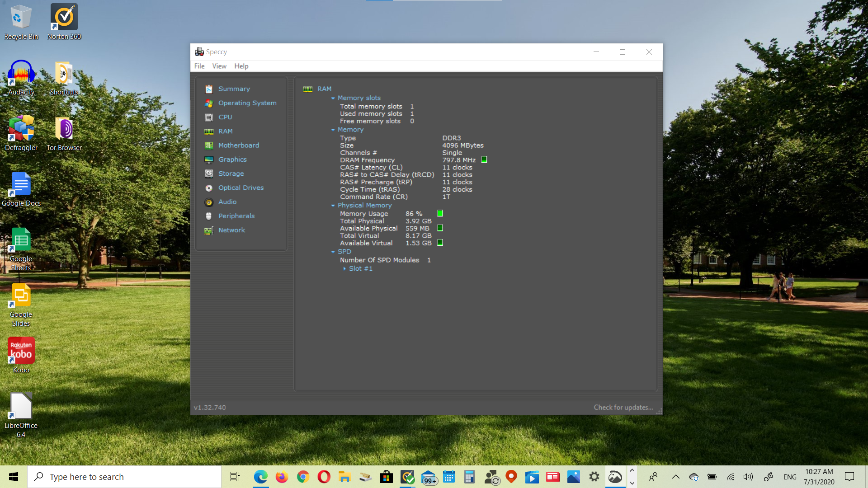This screenshot has width=868, height=488.
Task: Click Check for updates link
Action: click(x=623, y=408)
